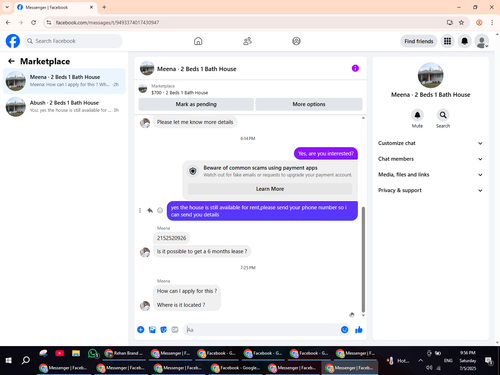Choose a sticker from the composer
Image resolution: width=500 pixels, height=375 pixels.
(163, 330)
